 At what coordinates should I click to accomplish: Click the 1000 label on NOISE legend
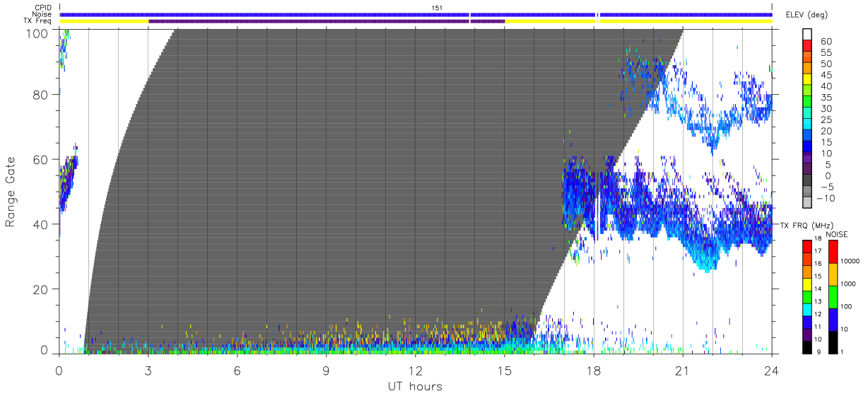click(848, 284)
